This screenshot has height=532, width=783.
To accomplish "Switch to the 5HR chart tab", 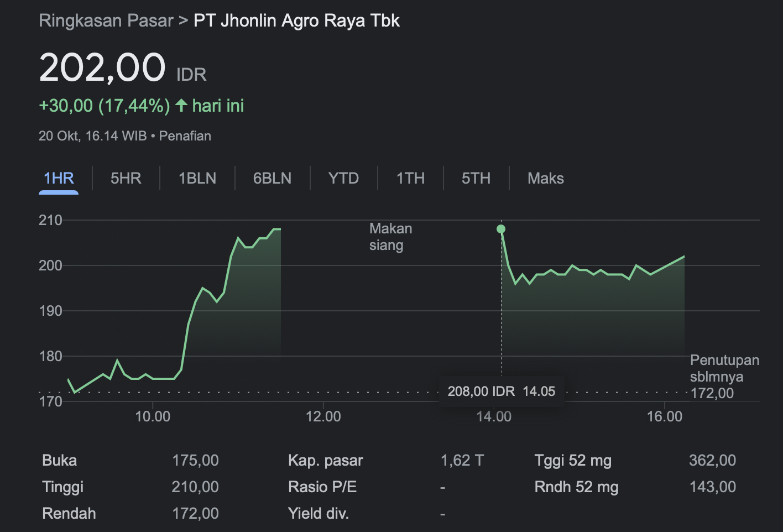I will (x=126, y=178).
